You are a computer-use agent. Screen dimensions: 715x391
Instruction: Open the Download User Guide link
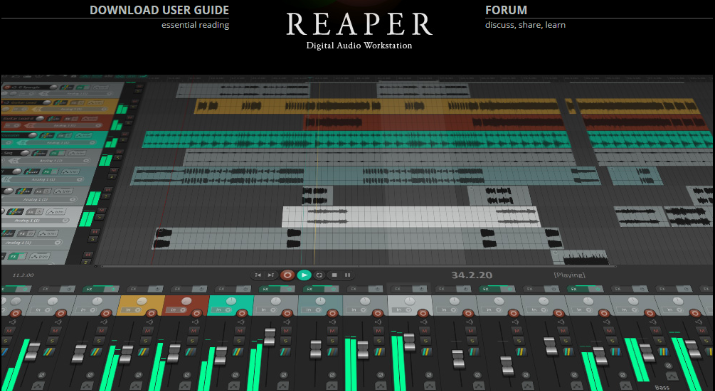(x=159, y=10)
